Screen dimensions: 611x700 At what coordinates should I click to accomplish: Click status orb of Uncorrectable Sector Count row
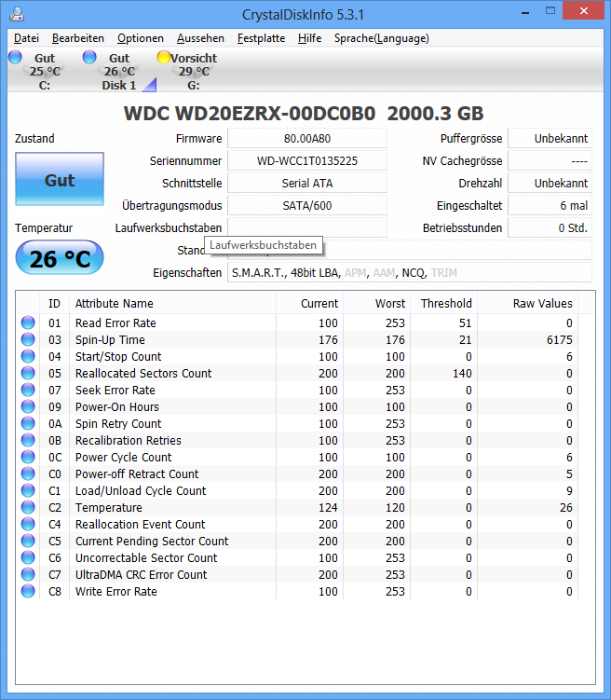pos(28,557)
